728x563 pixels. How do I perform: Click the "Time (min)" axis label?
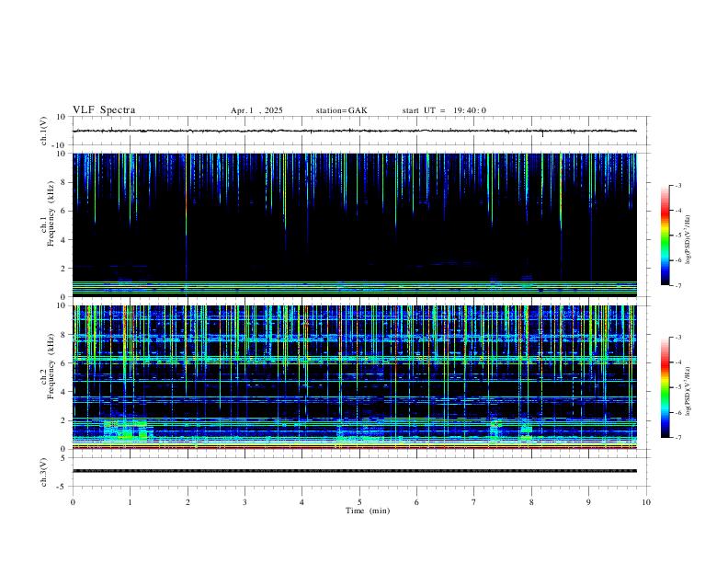(368, 511)
